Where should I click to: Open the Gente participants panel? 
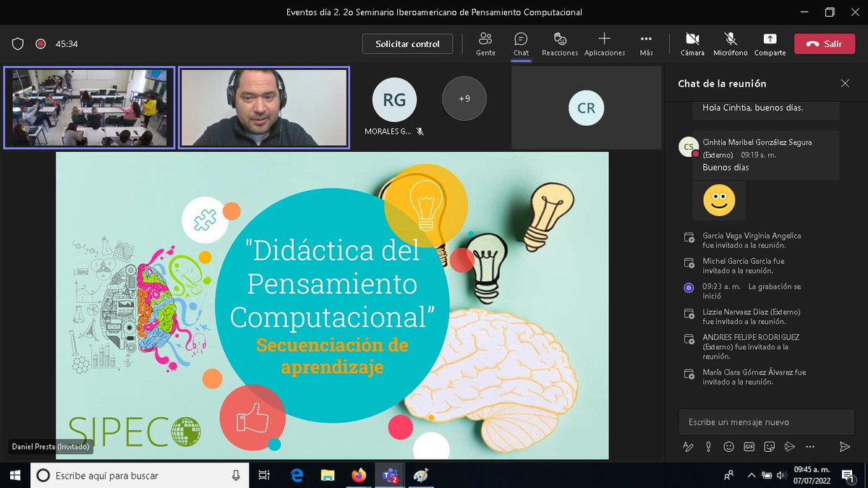coord(485,43)
